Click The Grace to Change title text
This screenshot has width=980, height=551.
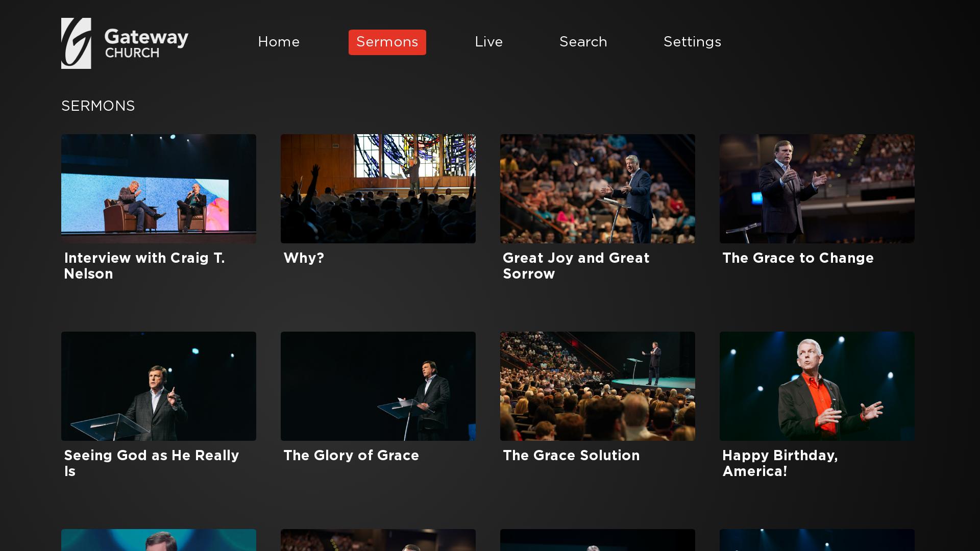coord(798,259)
